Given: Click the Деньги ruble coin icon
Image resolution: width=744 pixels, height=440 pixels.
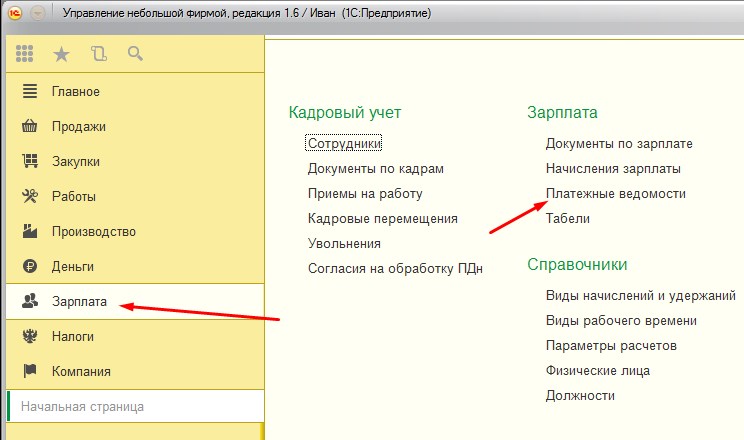Looking at the screenshot, I should pos(30,266).
